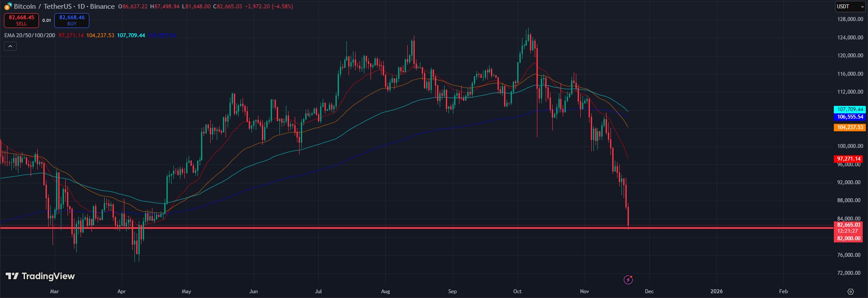
Task: Click 112,000.00 on the price axis
Action: pos(850,92)
